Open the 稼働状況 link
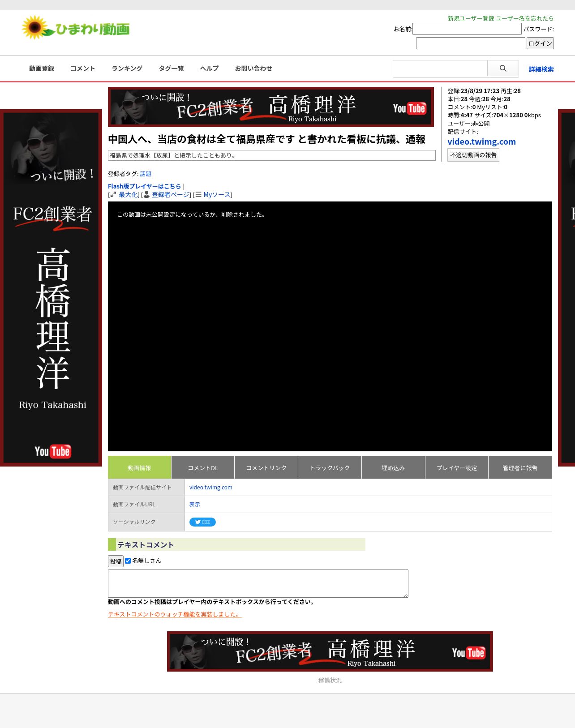 (x=330, y=680)
